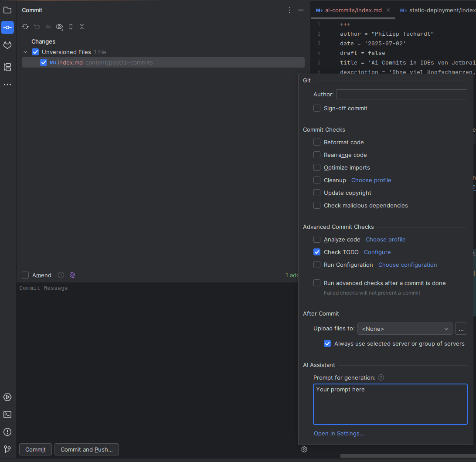Open the Project folder tool window

coord(7,10)
